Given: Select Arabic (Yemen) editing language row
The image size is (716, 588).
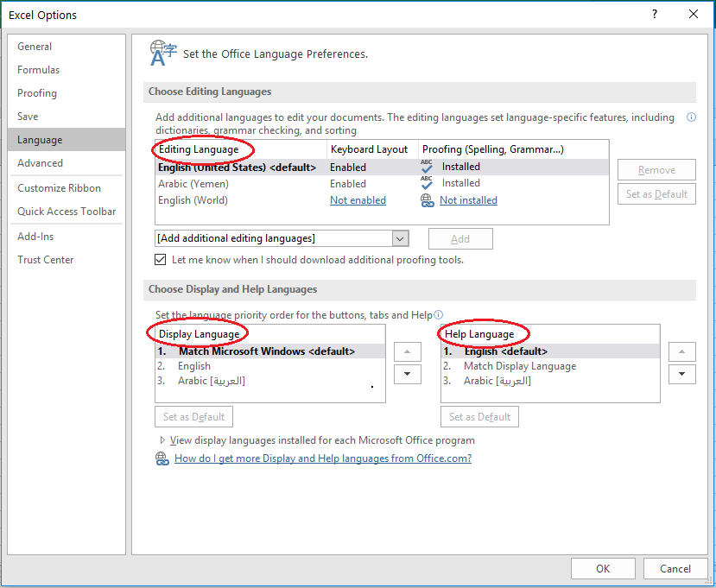Looking at the screenshot, I should point(382,184).
